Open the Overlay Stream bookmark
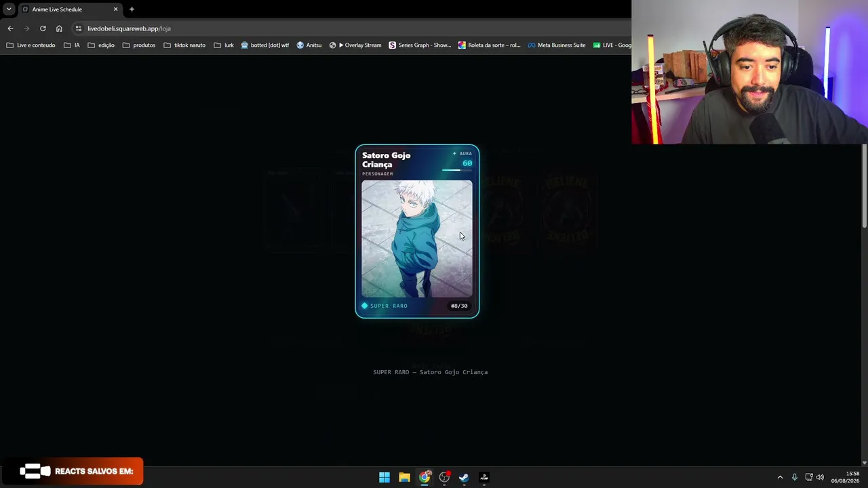This screenshot has width=868, height=488. (x=355, y=45)
